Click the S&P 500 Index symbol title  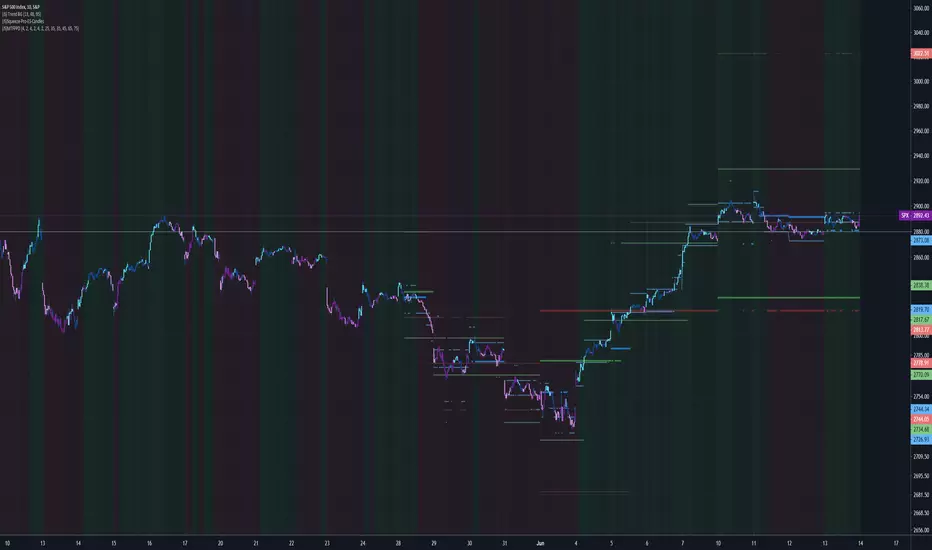tap(21, 7)
